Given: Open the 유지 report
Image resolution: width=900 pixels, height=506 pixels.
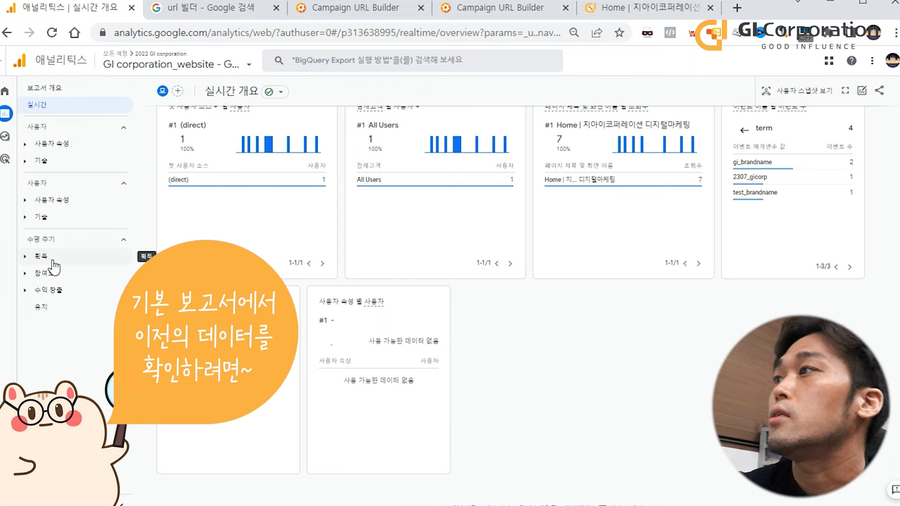Looking at the screenshot, I should pos(41,307).
